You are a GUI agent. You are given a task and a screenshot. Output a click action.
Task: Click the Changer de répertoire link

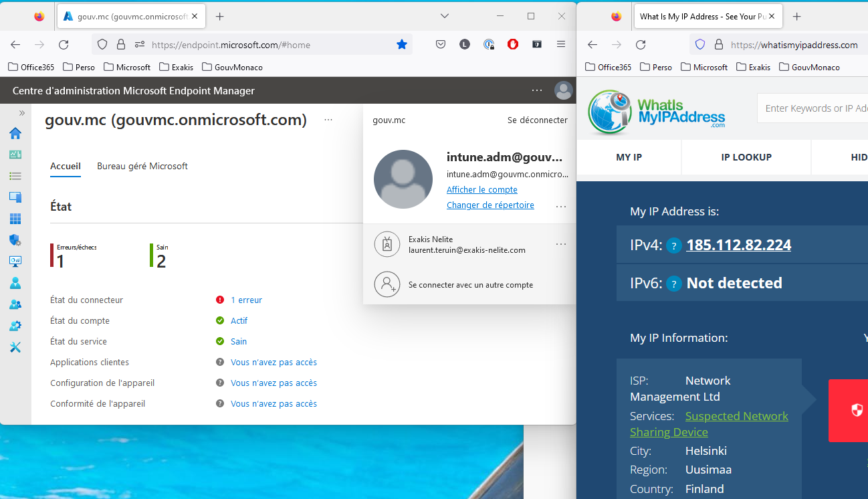[x=490, y=205]
